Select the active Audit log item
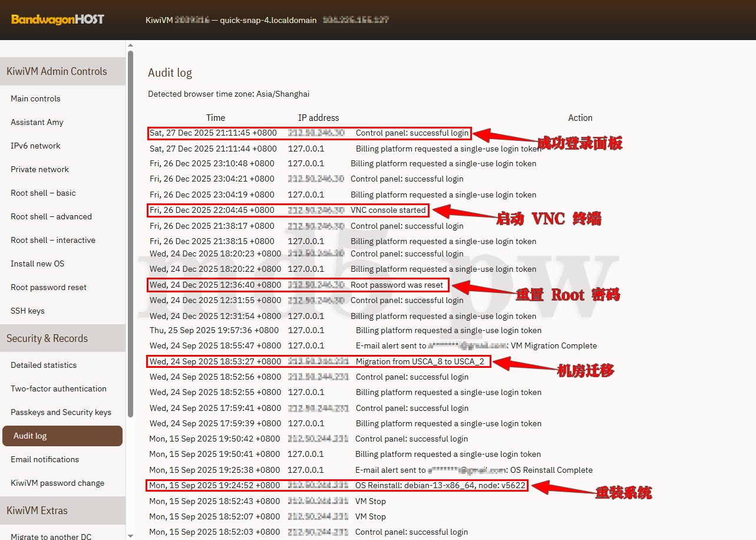 coord(62,436)
